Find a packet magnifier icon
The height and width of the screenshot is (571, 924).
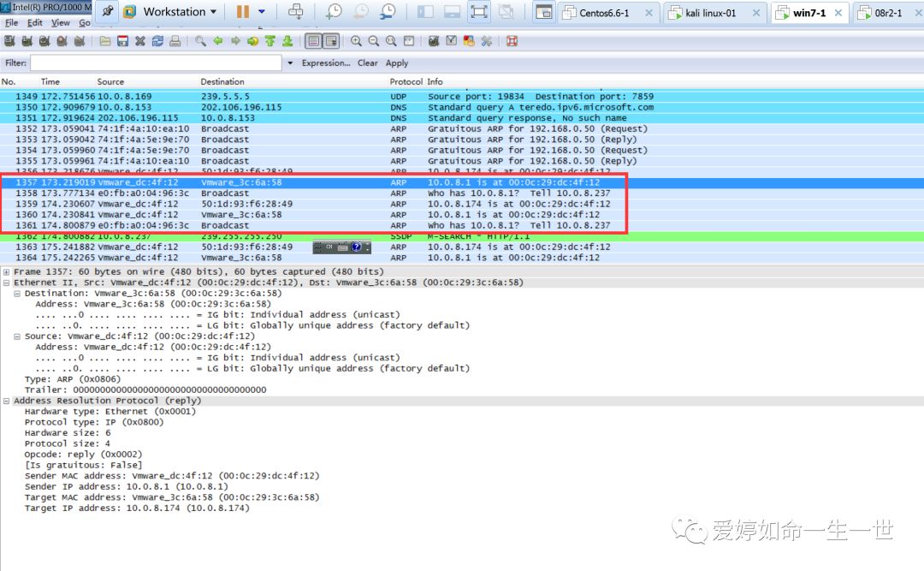point(200,41)
